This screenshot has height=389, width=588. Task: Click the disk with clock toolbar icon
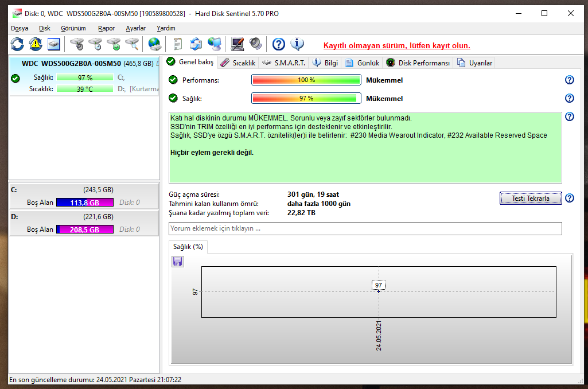click(x=96, y=44)
